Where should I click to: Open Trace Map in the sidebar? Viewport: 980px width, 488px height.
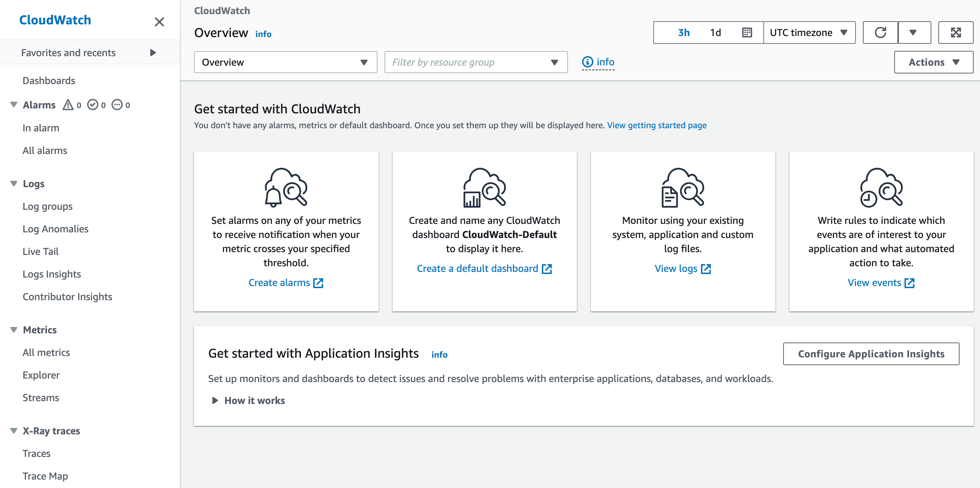[x=45, y=476]
